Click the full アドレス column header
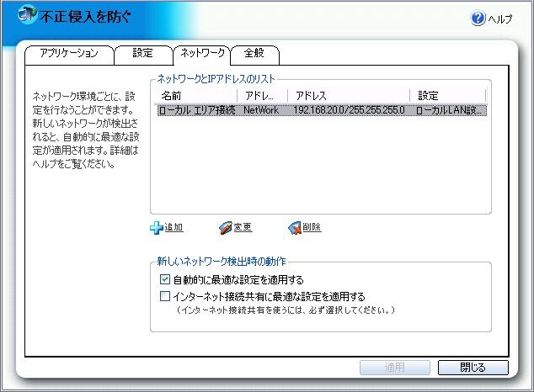Viewport: 534px width, 392px height. 349,96
